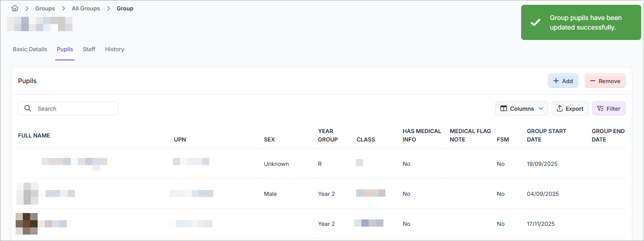The height and width of the screenshot is (241, 644).
Task: Switch to the Staff tab
Action: [x=89, y=49]
